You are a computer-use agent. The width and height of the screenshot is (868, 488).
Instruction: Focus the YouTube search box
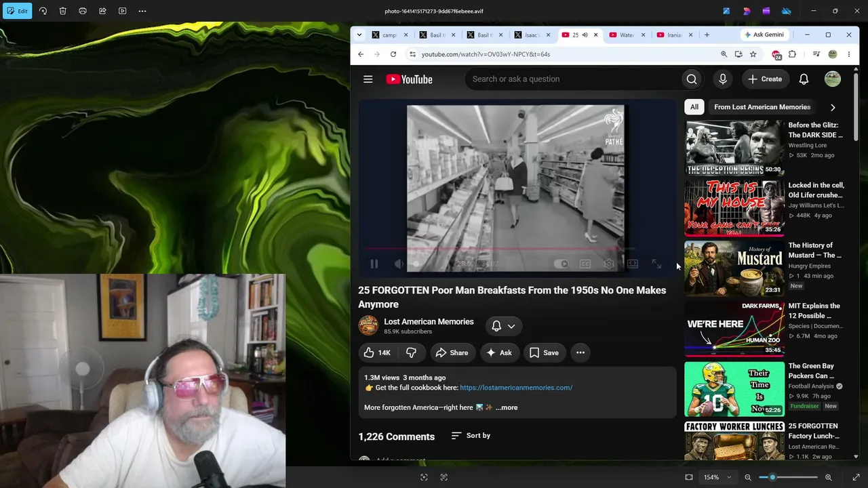(x=573, y=79)
